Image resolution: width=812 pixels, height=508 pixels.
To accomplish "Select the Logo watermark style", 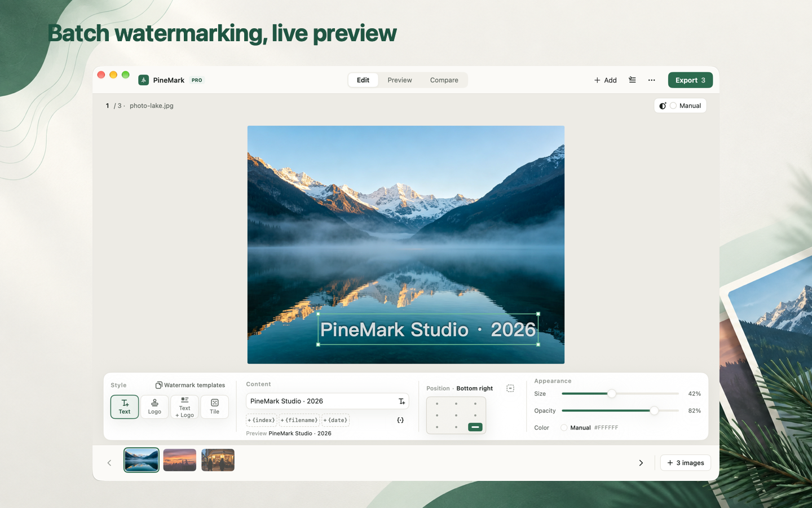I will [155, 407].
